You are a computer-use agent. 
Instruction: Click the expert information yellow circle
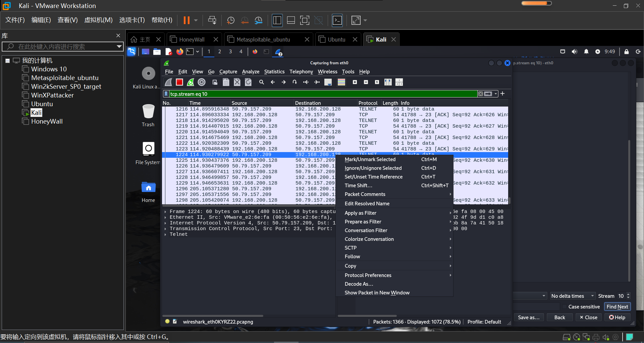tap(167, 322)
